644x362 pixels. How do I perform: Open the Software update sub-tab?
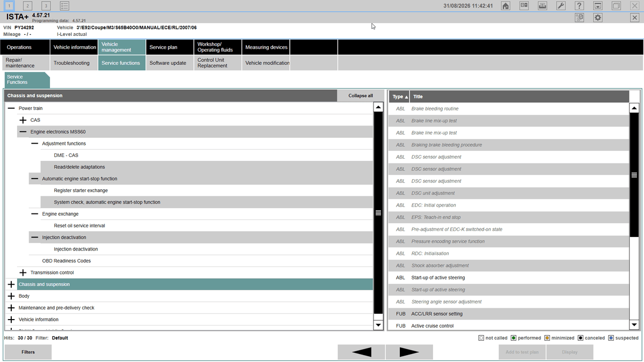coord(170,63)
